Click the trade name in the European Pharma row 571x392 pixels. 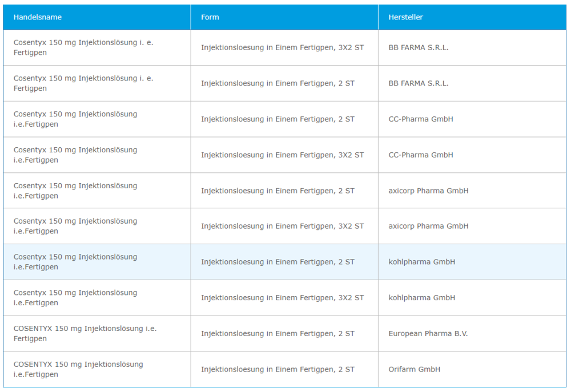[85, 333]
